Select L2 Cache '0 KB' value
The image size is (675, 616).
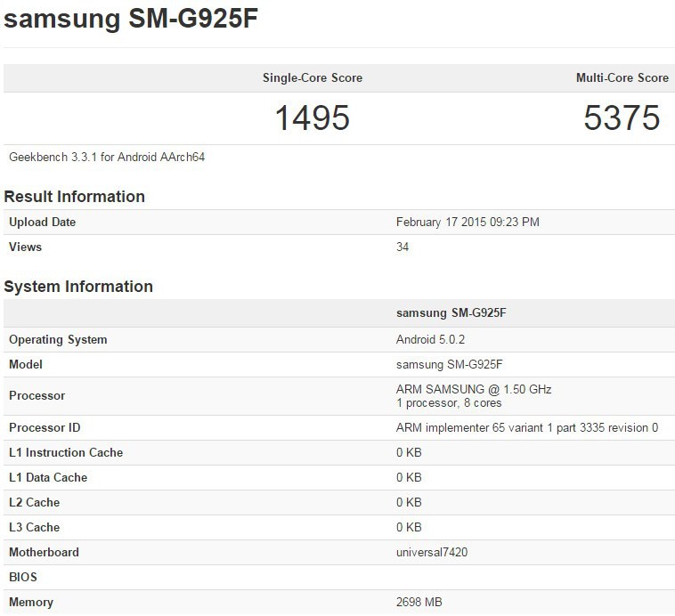(409, 503)
